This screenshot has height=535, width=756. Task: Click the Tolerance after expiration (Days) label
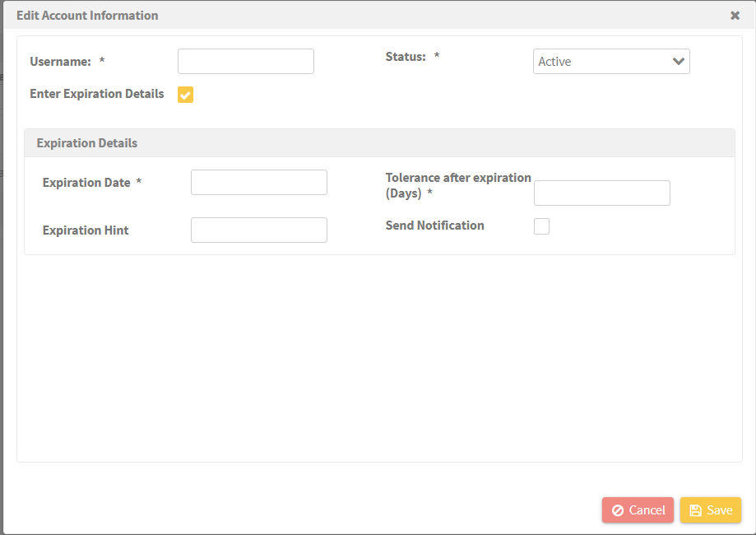(458, 186)
